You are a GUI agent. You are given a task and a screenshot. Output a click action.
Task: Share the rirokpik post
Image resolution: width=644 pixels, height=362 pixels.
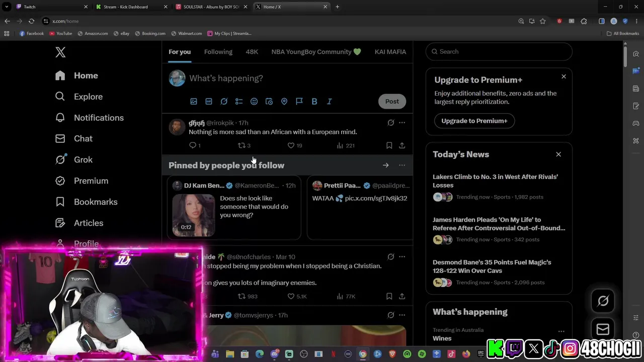tap(402, 145)
